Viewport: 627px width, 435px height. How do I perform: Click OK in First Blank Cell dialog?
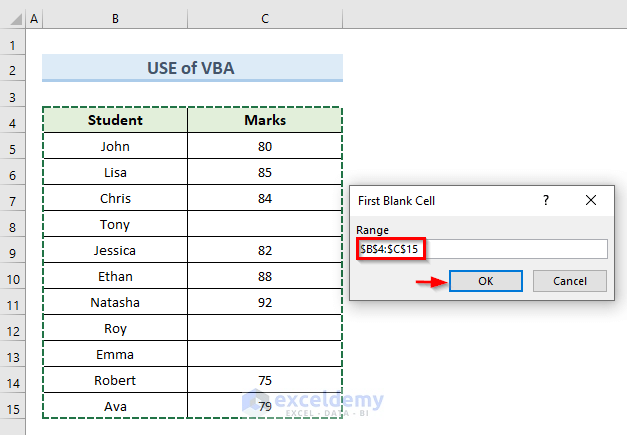(485, 281)
